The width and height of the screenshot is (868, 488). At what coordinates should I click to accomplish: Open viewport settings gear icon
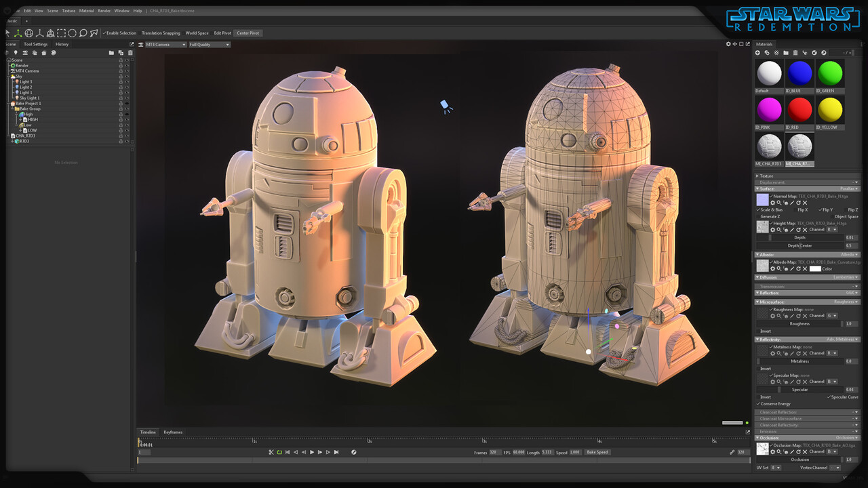[x=728, y=44]
